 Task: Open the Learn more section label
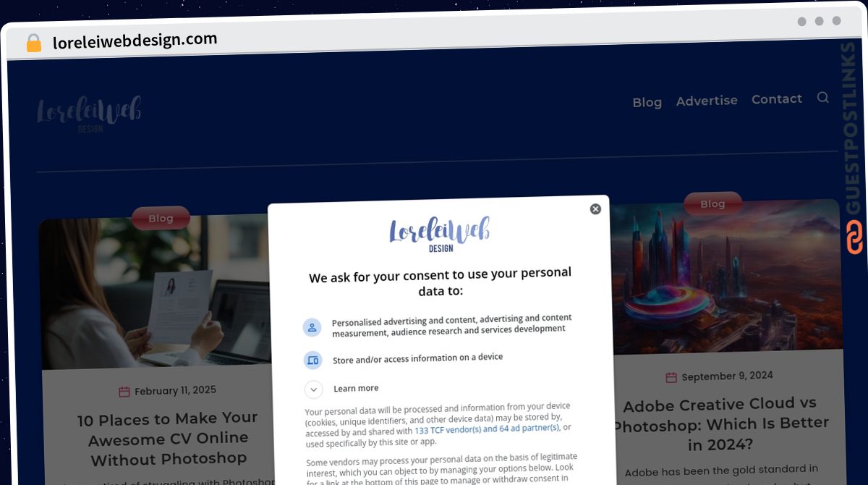tap(356, 389)
